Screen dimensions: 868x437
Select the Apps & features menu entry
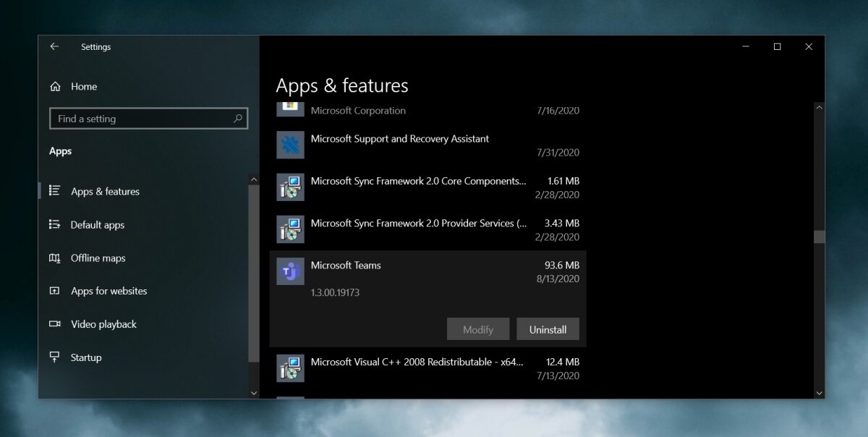click(105, 191)
